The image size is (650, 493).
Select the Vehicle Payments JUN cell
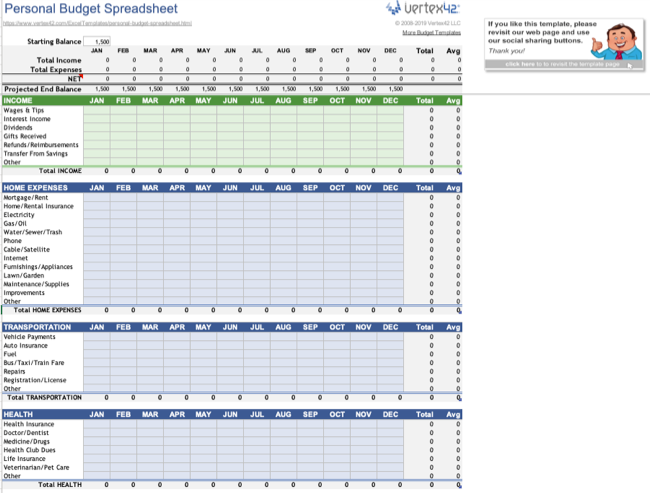230,337
